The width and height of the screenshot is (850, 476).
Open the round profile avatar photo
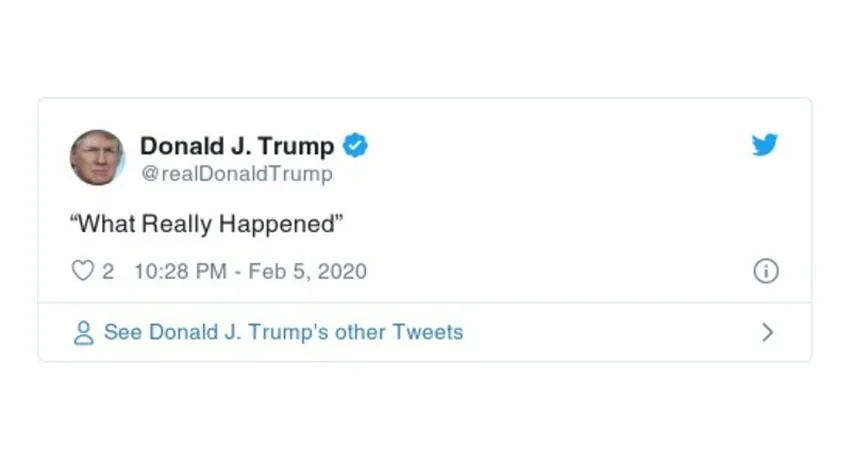(97, 157)
